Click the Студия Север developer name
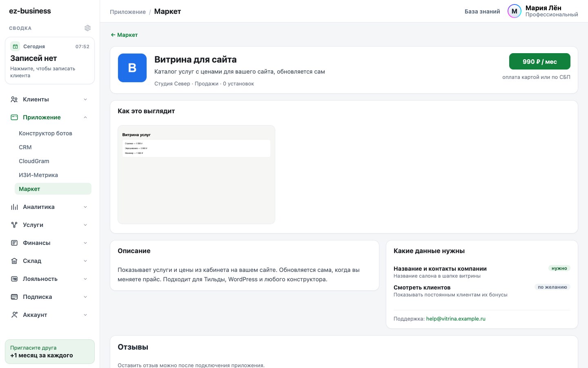Screen dimensions: 588x368 tap(172, 84)
